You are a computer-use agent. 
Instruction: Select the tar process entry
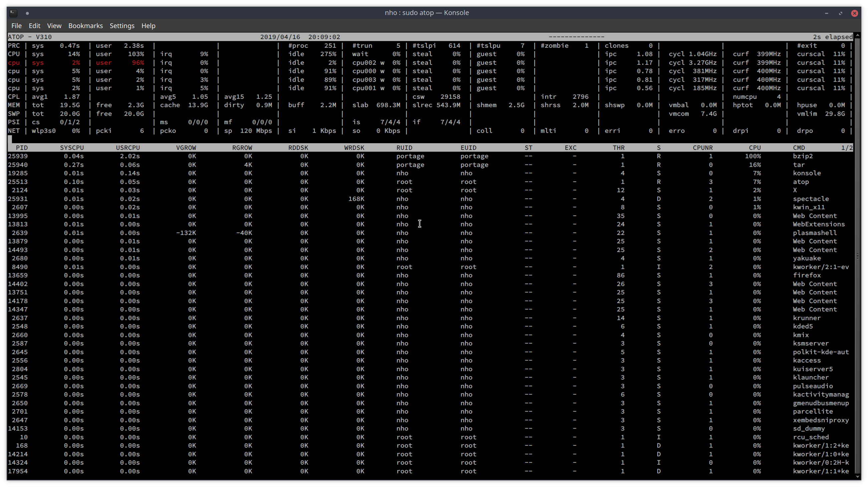tap(404, 164)
